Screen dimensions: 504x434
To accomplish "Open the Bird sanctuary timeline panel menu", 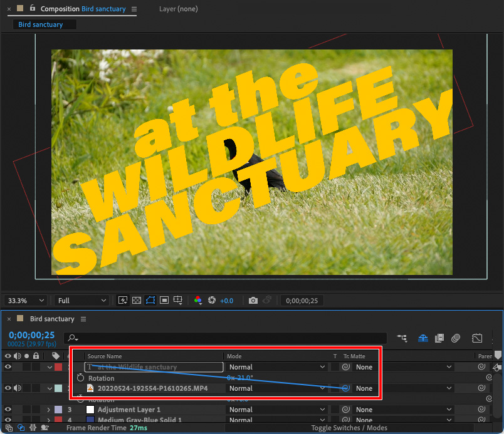I will point(83,319).
